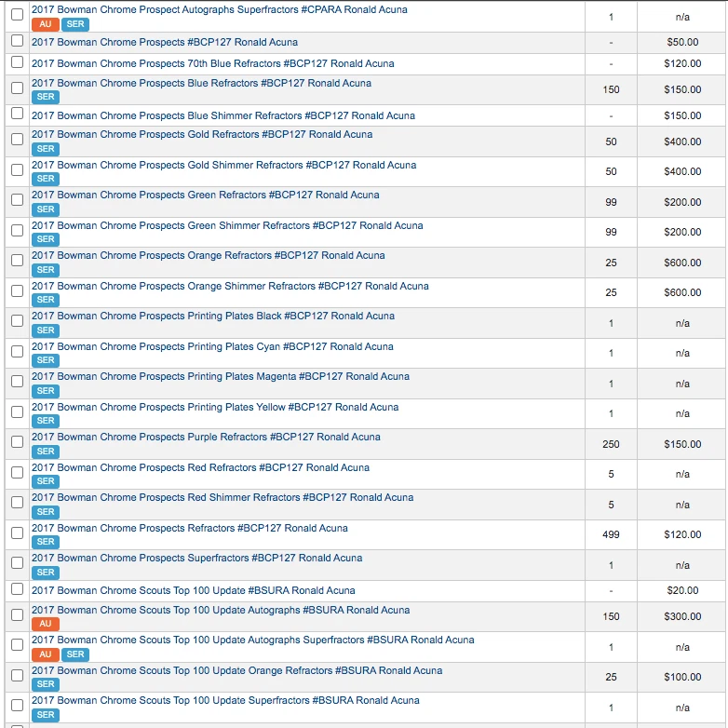728x728 pixels.
Task: Click SER badge under Printing Plates Black
Action: tap(46, 330)
